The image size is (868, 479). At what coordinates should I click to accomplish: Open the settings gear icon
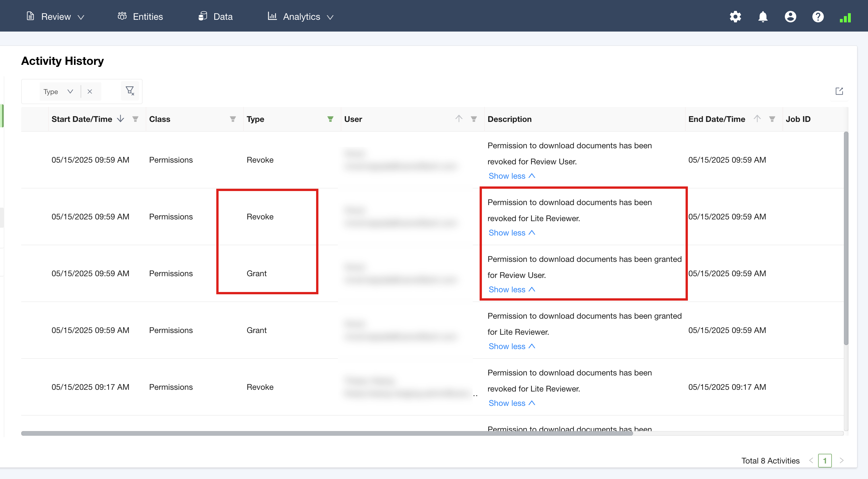[x=735, y=17]
